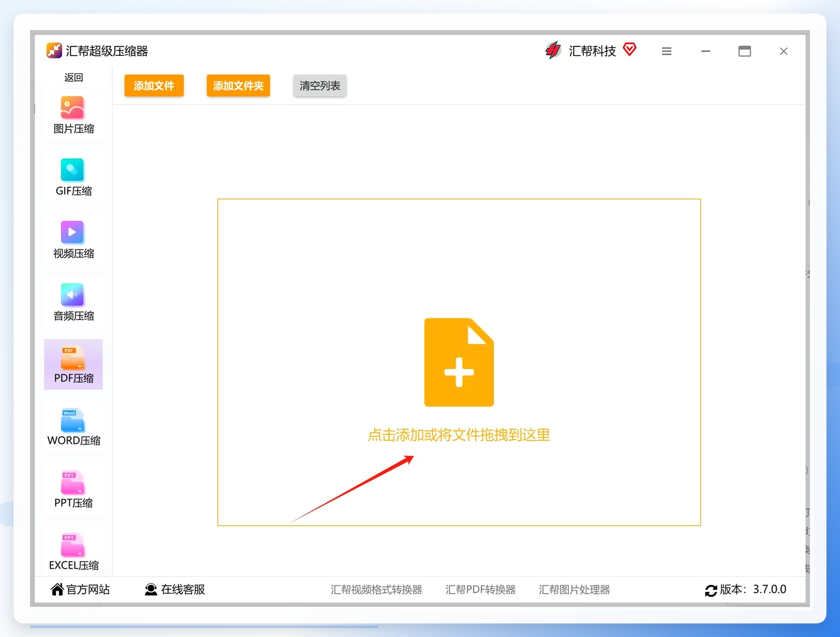Choose the 音频压缩 audio compression icon
Image resolution: width=840 pixels, height=637 pixels.
pos(72,294)
